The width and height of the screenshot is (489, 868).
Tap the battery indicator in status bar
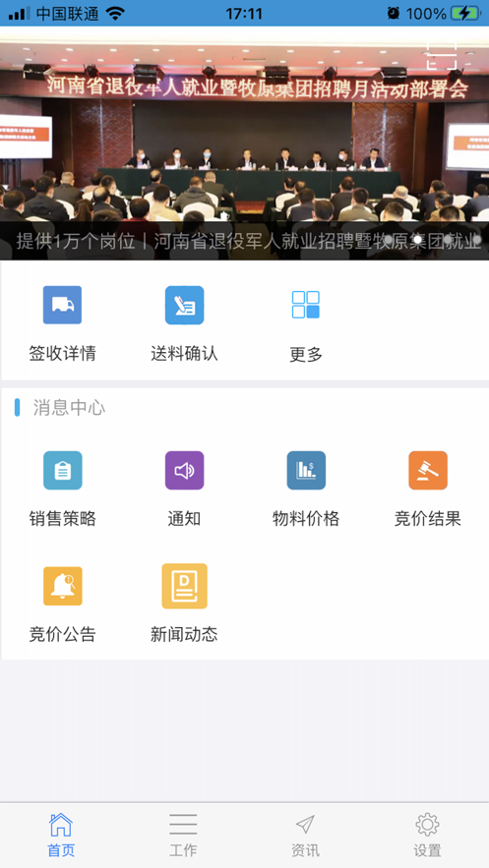[x=465, y=14]
